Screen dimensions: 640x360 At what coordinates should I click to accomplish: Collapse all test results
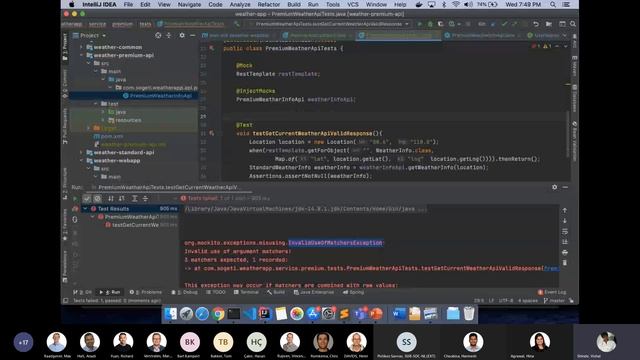tap(145, 199)
